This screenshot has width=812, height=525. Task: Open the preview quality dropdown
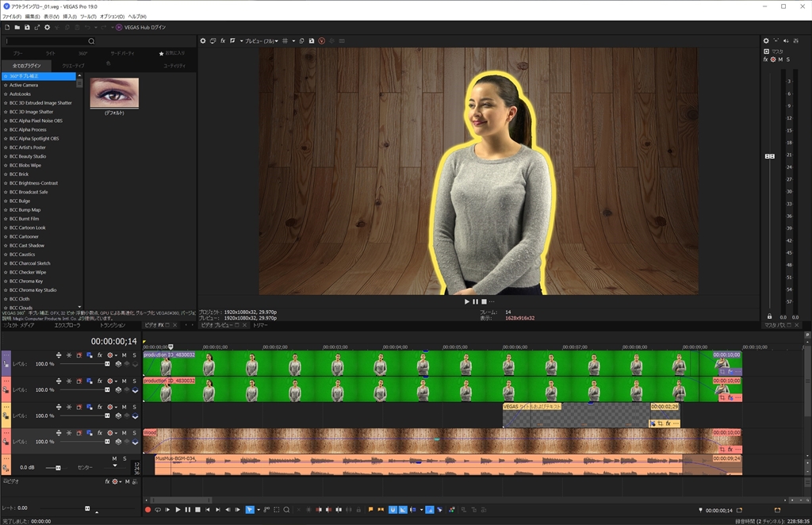click(262, 40)
